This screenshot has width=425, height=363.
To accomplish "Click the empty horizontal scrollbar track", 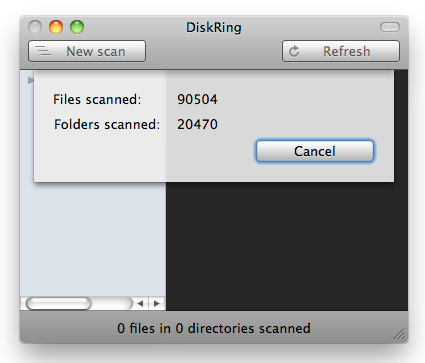I will pyautogui.click(x=112, y=303).
